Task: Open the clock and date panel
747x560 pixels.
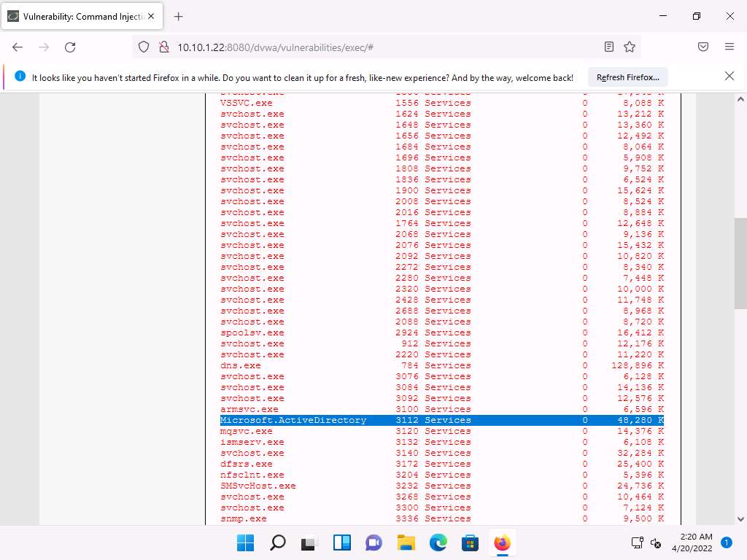Action: pos(691,542)
